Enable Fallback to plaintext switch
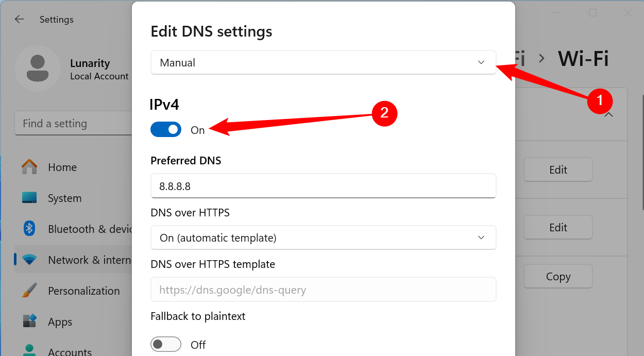Image resolution: width=644 pixels, height=356 pixels. [x=166, y=344]
